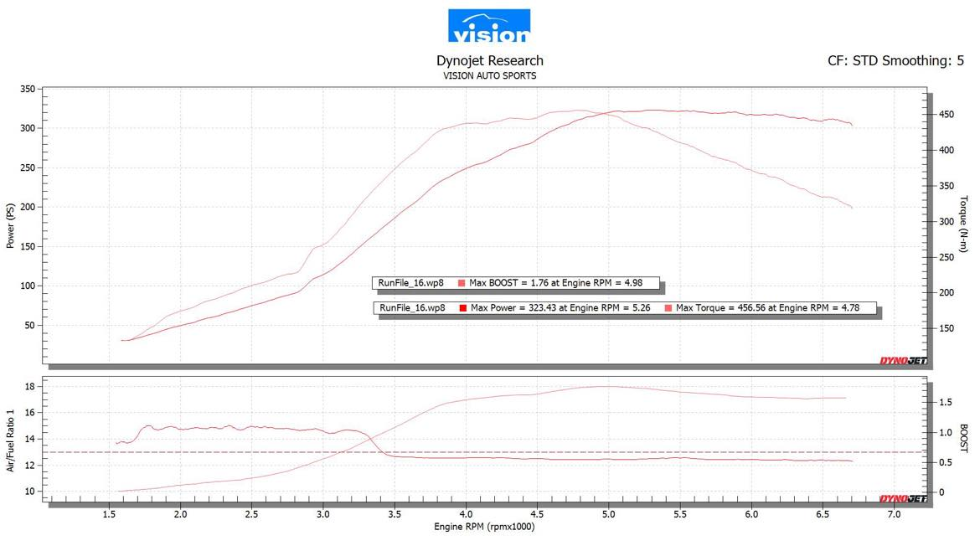This screenshot has height=551, width=980.
Task: Click the Engine RPM (rpmx1000) axis title
Action: point(484,527)
